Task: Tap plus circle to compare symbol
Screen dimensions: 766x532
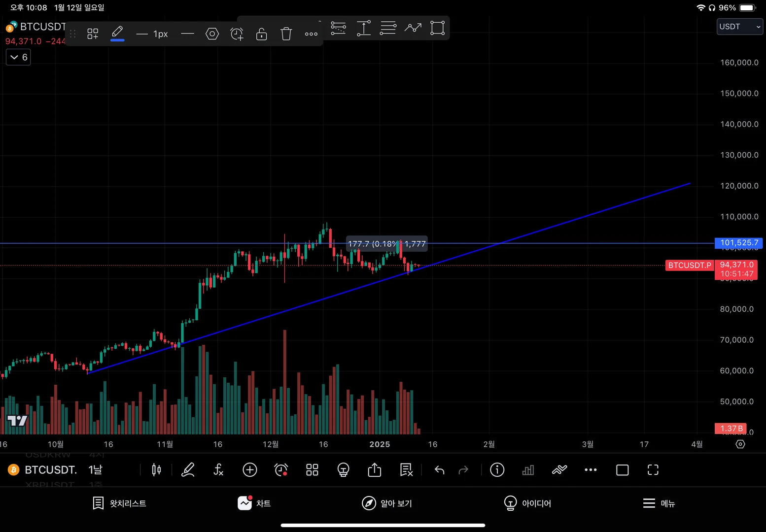Action: pos(250,470)
